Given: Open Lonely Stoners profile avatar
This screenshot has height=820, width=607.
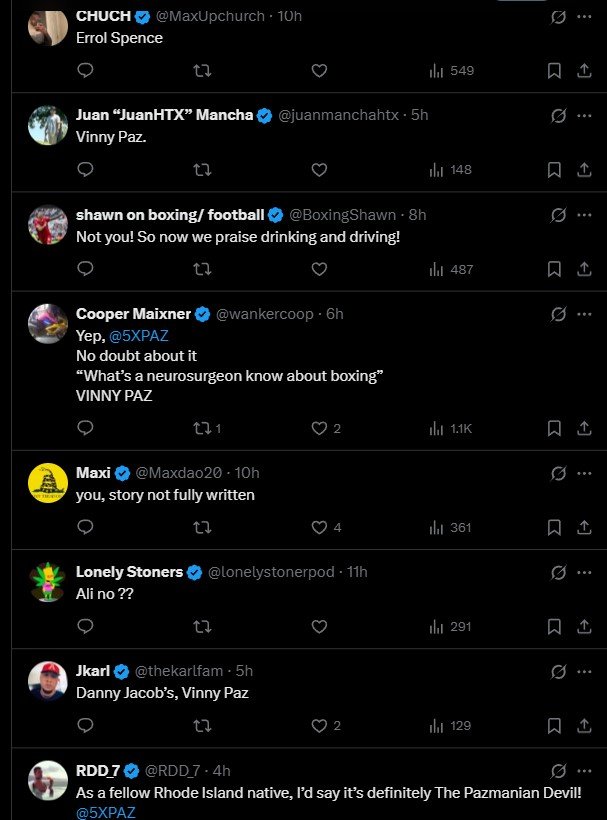Looking at the screenshot, I should pyautogui.click(x=47, y=582).
